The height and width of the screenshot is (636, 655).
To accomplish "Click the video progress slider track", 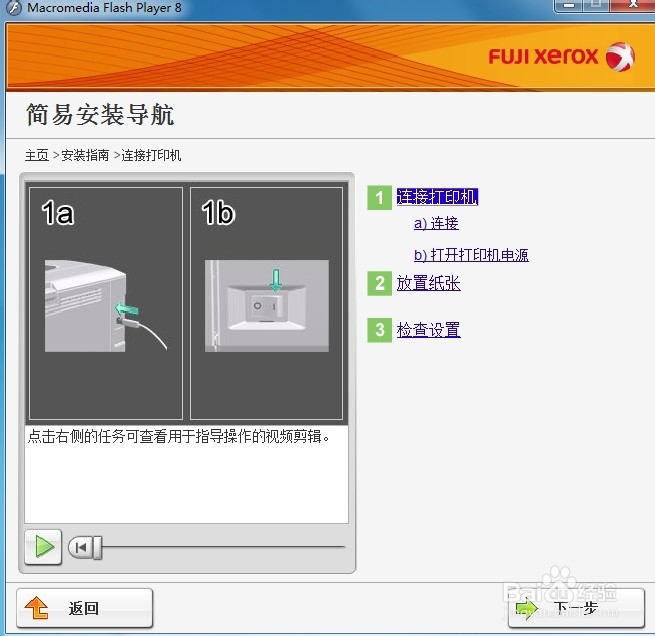I will pos(223,547).
